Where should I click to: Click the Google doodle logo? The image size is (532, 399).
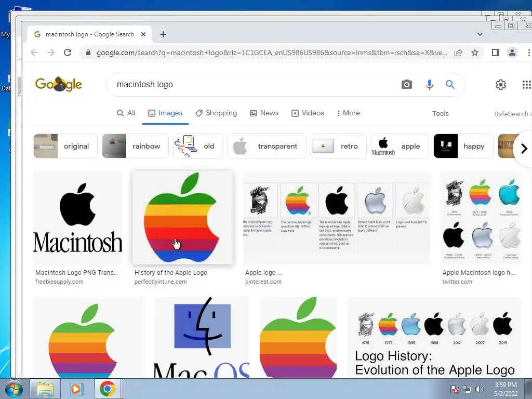pyautogui.click(x=58, y=84)
